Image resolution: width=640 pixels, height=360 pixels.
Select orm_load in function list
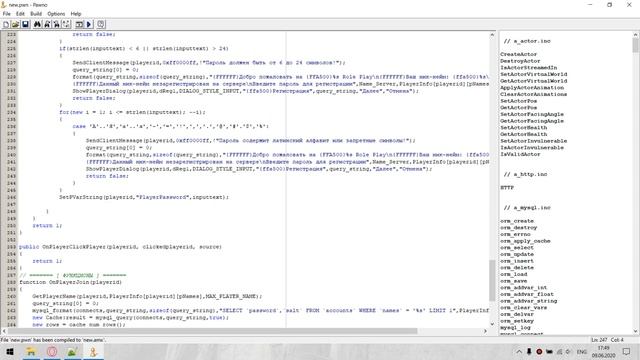click(x=513, y=274)
